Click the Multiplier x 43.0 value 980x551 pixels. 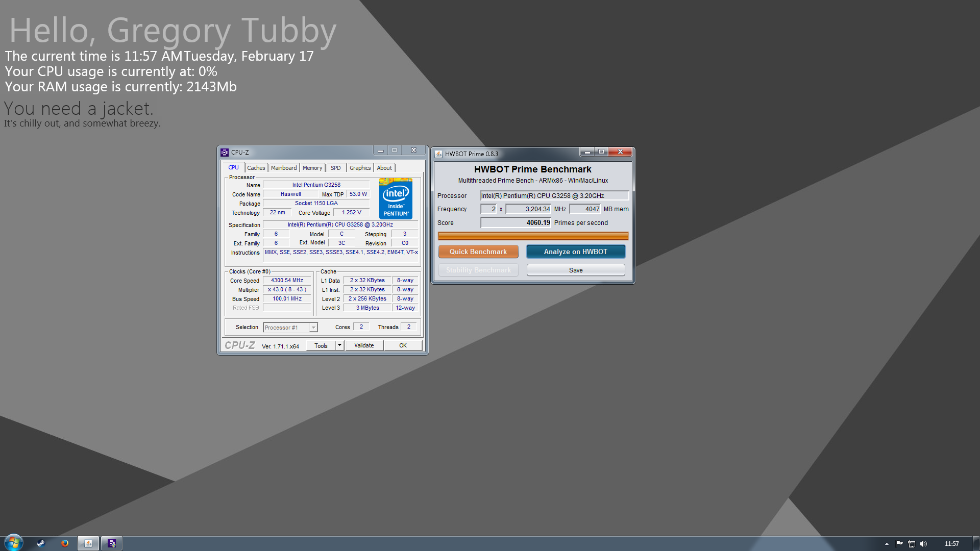click(x=287, y=290)
